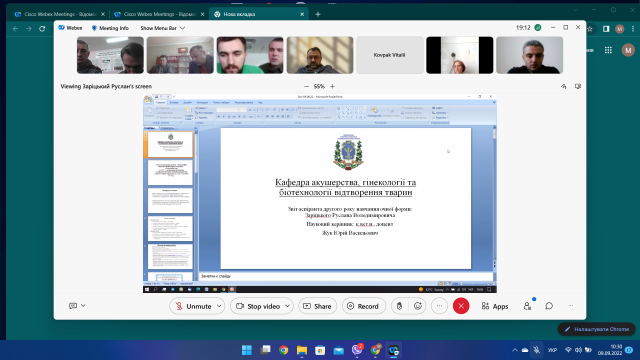Click Налаштувати Chrome button
This screenshot has width=640, height=360.
click(x=597, y=329)
